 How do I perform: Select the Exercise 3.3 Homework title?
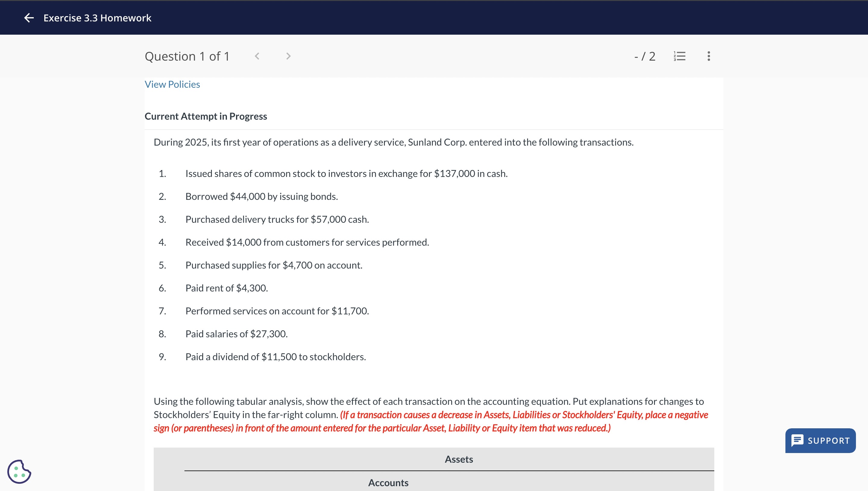97,17
